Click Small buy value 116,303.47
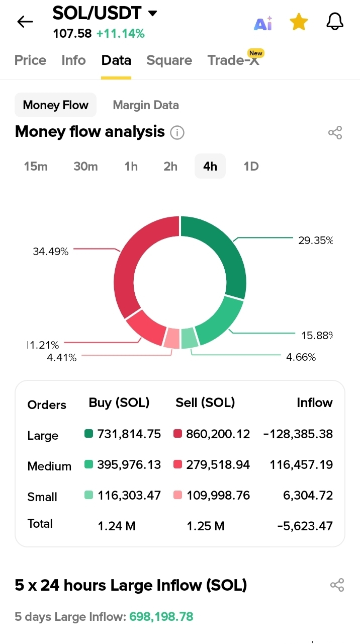The width and height of the screenshot is (360, 644). tap(129, 495)
